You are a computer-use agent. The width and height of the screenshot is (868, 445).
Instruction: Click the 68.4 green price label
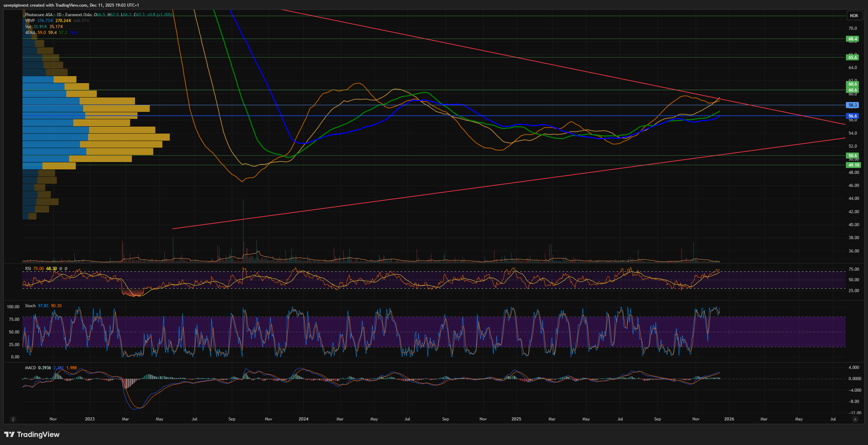[x=853, y=39]
